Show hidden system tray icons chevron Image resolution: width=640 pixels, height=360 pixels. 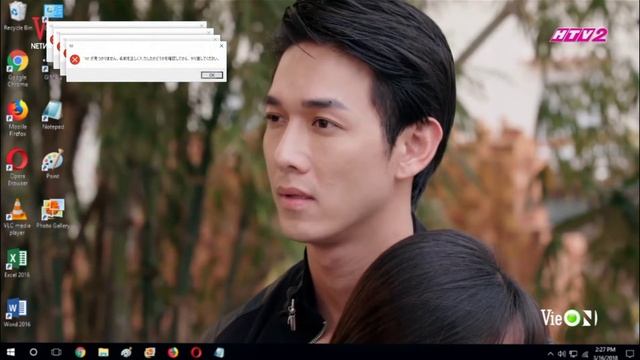[x=550, y=353]
